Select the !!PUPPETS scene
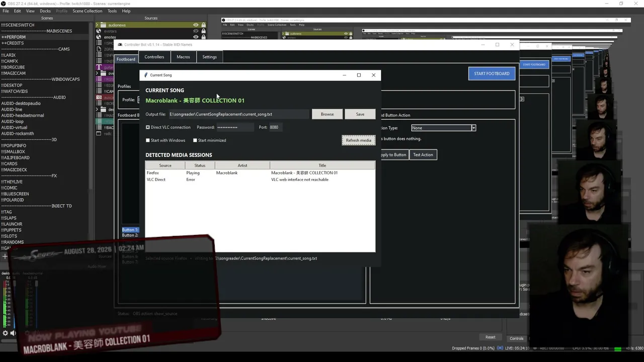 click(45, 230)
